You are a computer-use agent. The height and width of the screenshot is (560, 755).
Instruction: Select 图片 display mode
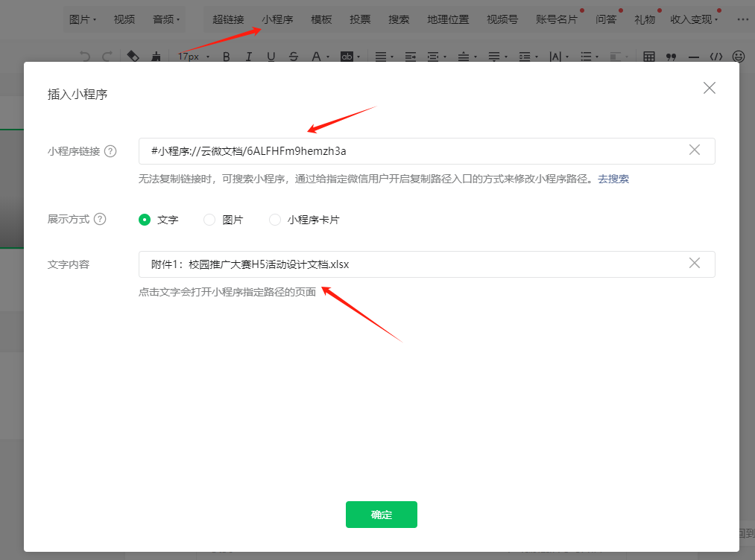209,220
